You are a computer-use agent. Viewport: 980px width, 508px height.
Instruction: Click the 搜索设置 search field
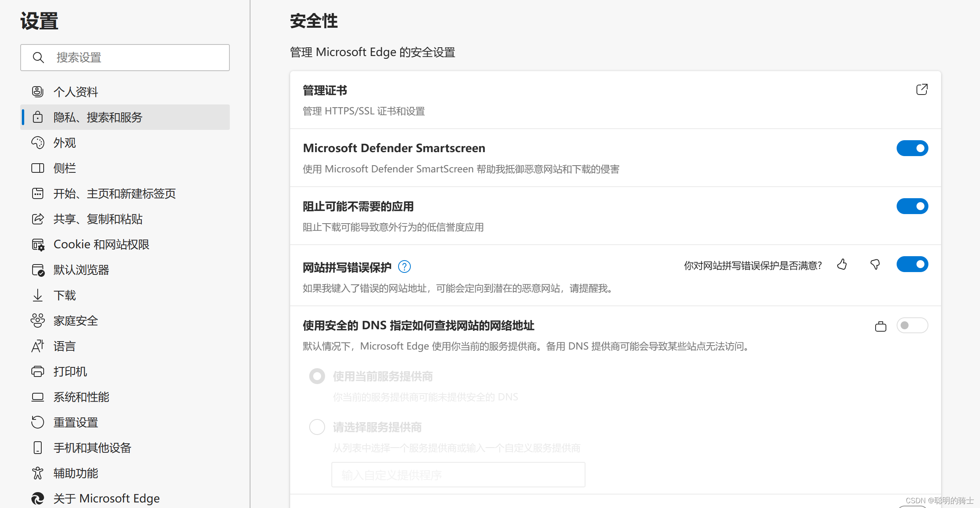point(135,58)
